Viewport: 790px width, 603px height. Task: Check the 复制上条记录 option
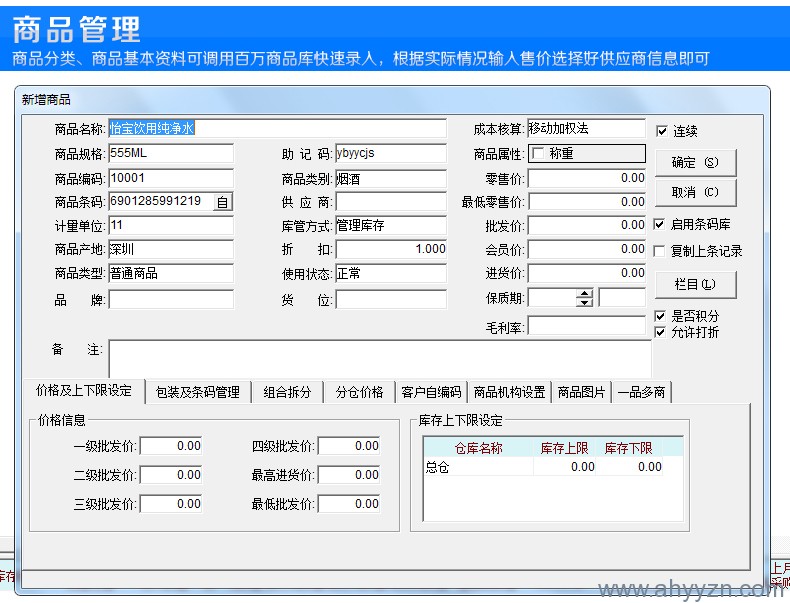[660, 251]
